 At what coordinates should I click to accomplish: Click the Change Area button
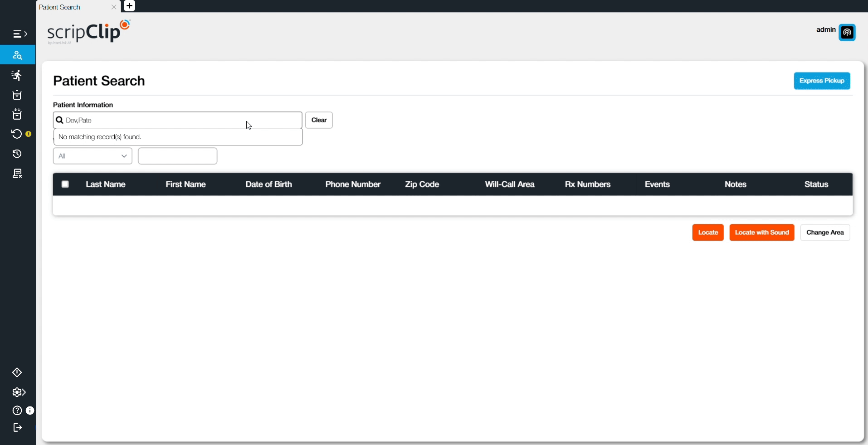(824, 232)
